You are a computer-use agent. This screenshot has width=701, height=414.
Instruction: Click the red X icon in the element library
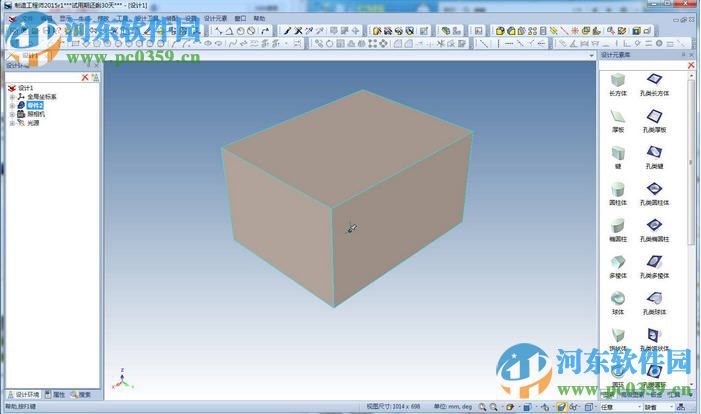coord(691,65)
